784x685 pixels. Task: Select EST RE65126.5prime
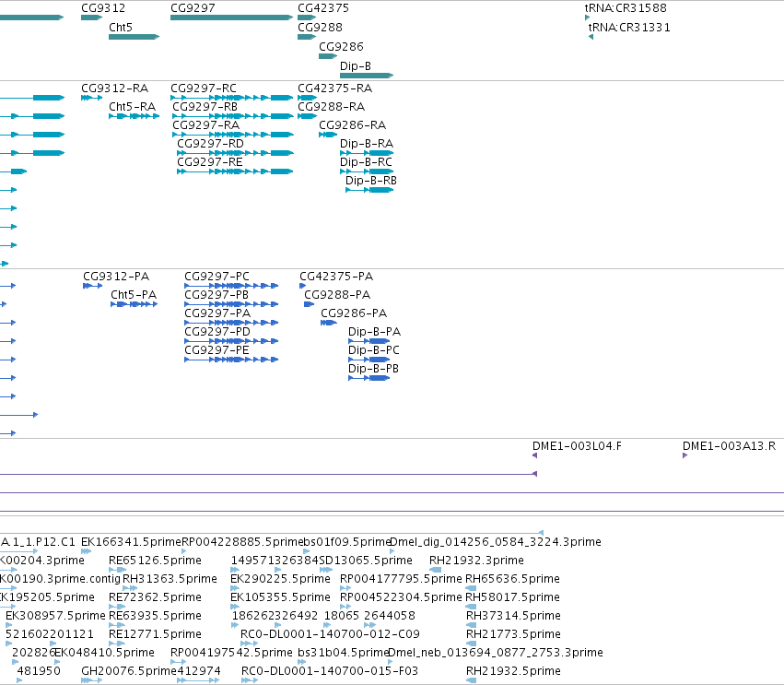pos(155,561)
